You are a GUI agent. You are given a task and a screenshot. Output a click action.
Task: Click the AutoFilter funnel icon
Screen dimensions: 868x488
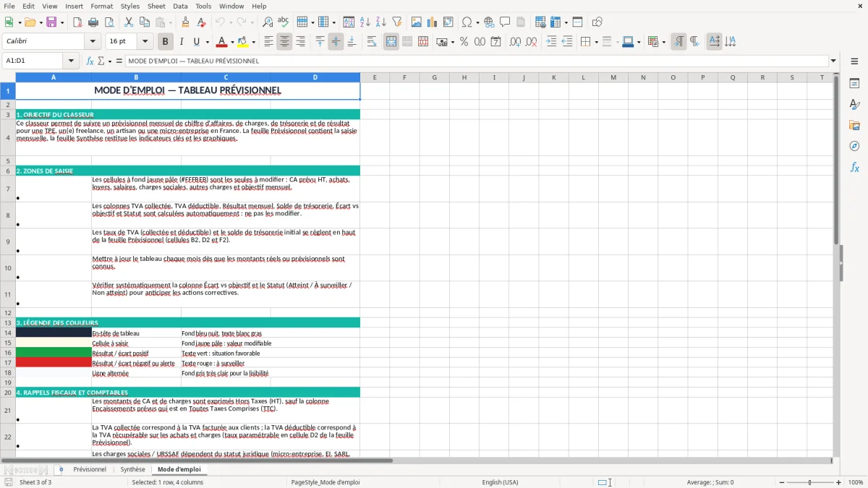(397, 22)
